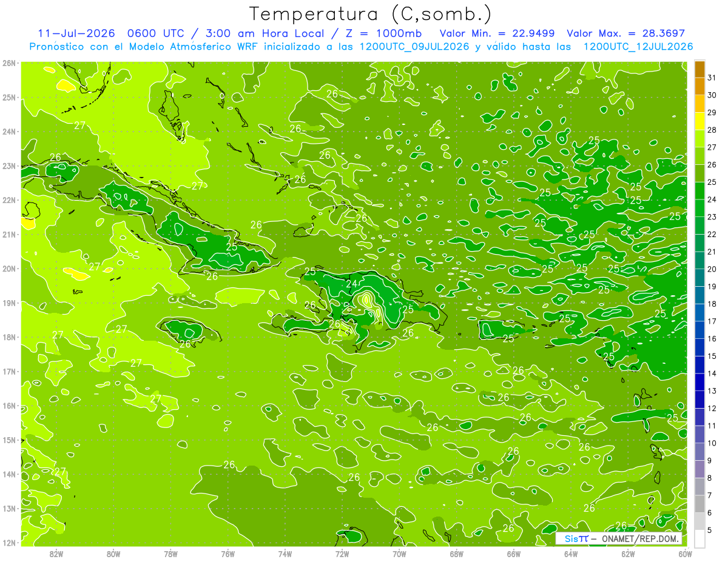Click the "28" value on the color bar
728x562 pixels.
point(712,130)
